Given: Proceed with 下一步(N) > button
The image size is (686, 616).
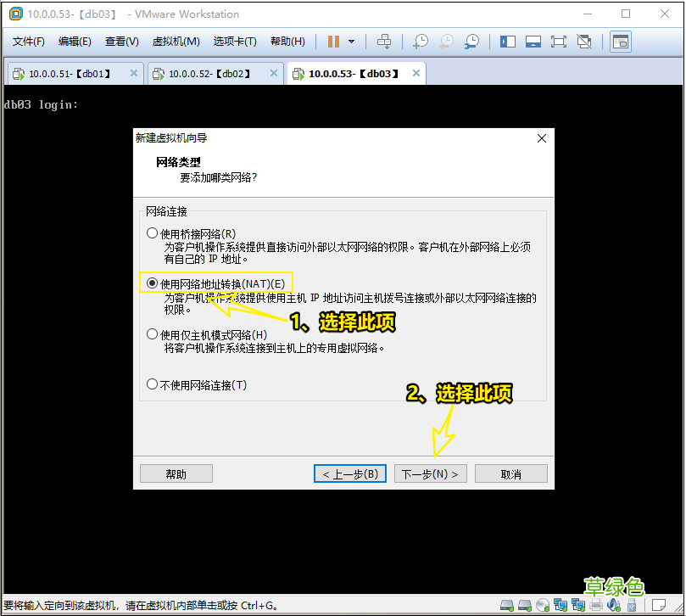Looking at the screenshot, I should click(x=431, y=473).
